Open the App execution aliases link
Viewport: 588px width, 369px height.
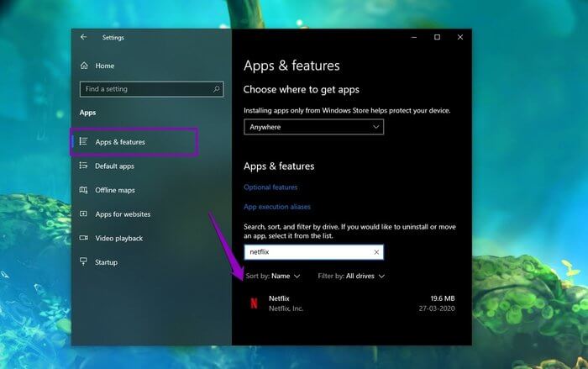point(277,207)
